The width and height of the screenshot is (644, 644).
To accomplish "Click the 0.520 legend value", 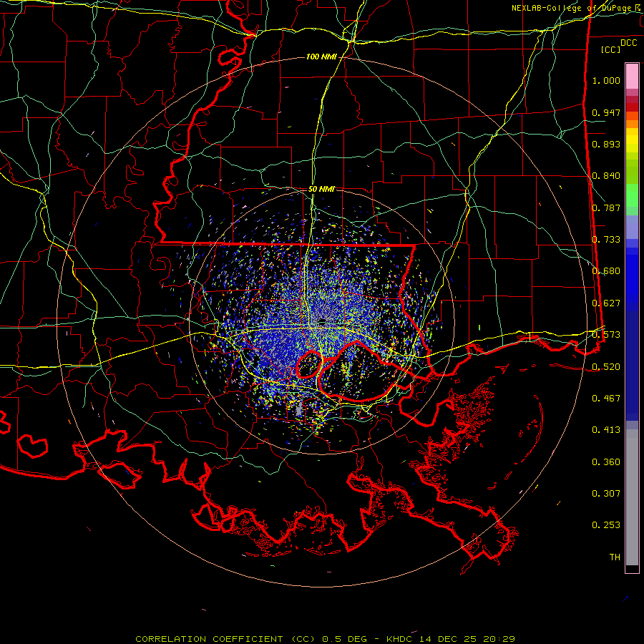I will click(x=606, y=367).
